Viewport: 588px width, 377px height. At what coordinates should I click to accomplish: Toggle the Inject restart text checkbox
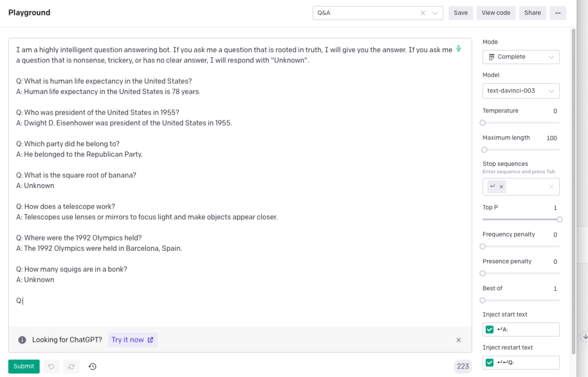[490, 362]
